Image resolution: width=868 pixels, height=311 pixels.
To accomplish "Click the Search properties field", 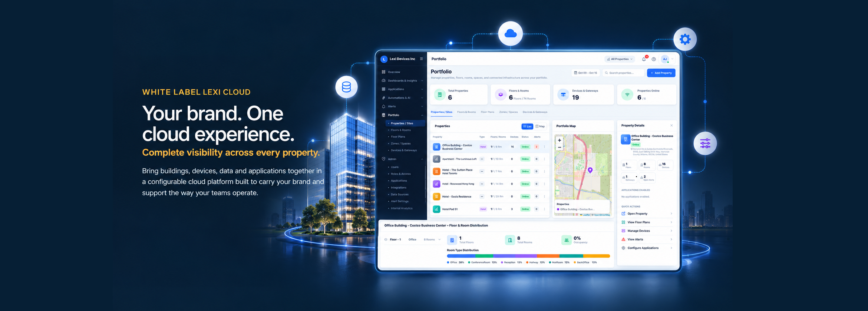I will coord(623,73).
